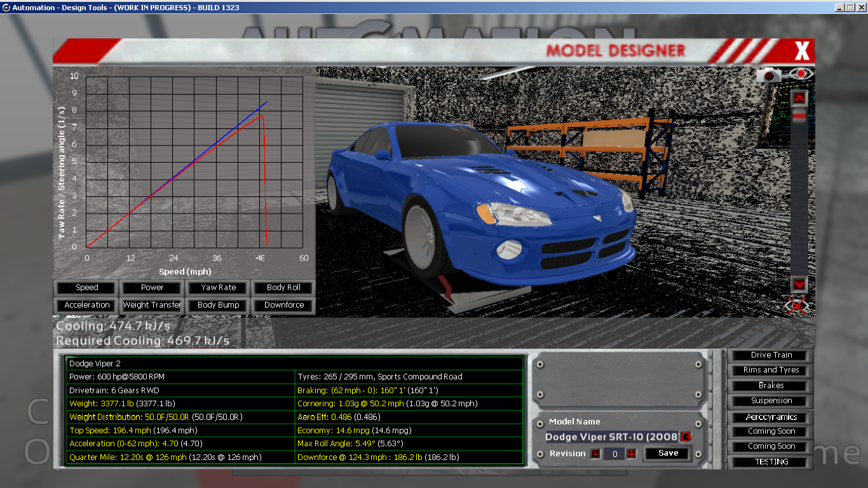Screen dimensions: 868x488
Task: Click the camera screenshot icon
Action: [x=768, y=76]
